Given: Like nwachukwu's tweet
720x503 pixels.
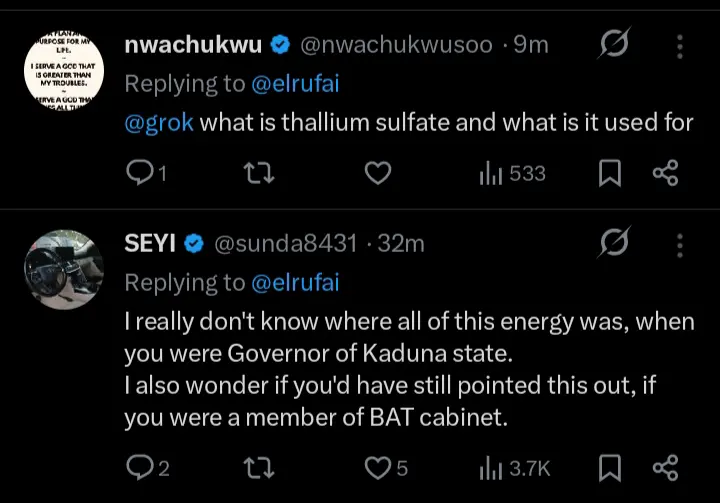Looking at the screenshot, I should click(x=376, y=174).
